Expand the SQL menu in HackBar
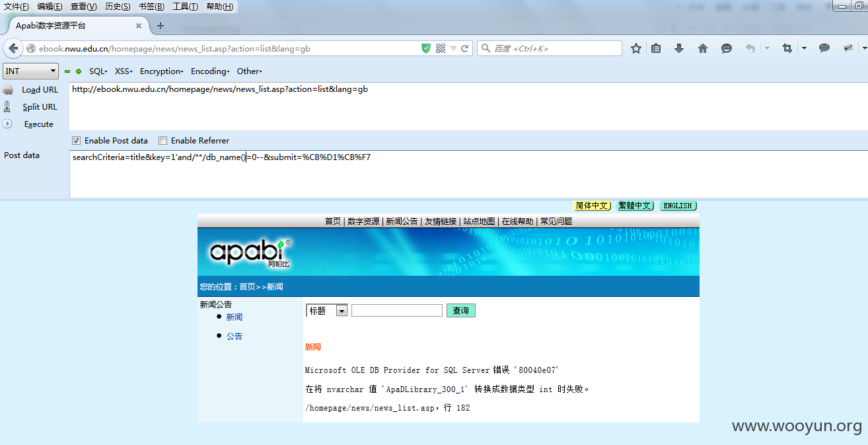 tap(98, 71)
